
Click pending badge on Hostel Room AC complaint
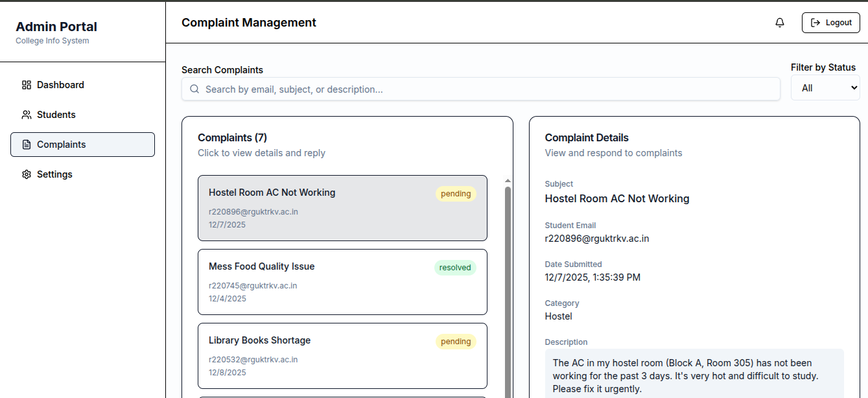456,194
